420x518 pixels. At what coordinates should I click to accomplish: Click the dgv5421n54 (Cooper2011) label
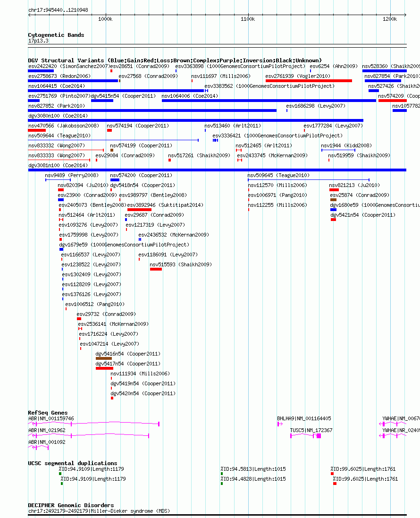point(363,215)
